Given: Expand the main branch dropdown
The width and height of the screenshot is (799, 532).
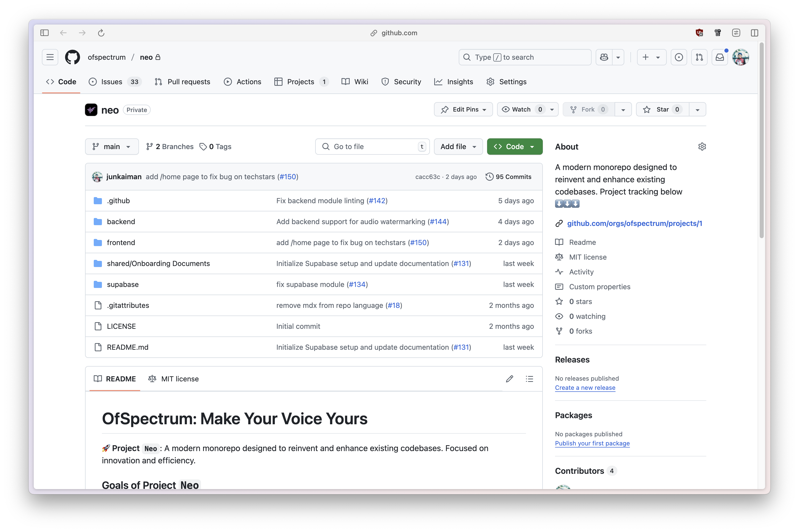Looking at the screenshot, I should (112, 147).
